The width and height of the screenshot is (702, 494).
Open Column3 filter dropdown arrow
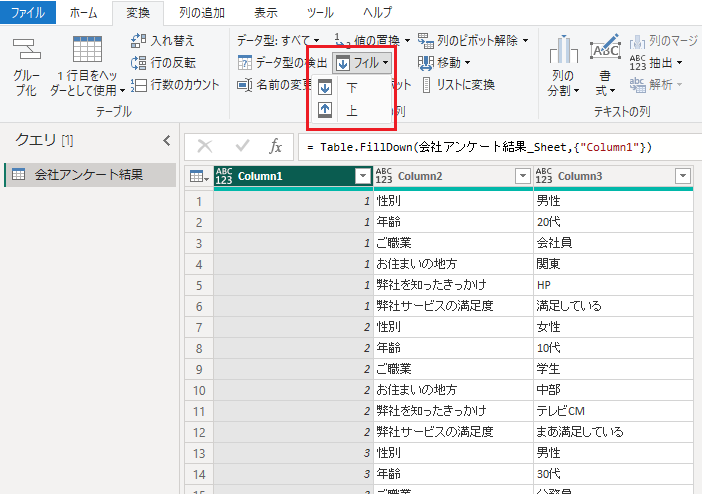point(682,176)
